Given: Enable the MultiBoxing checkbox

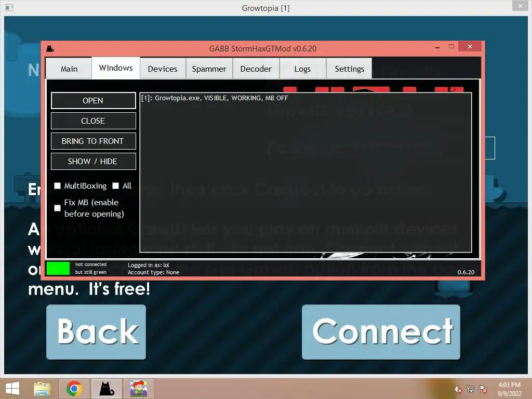Looking at the screenshot, I should [x=57, y=185].
